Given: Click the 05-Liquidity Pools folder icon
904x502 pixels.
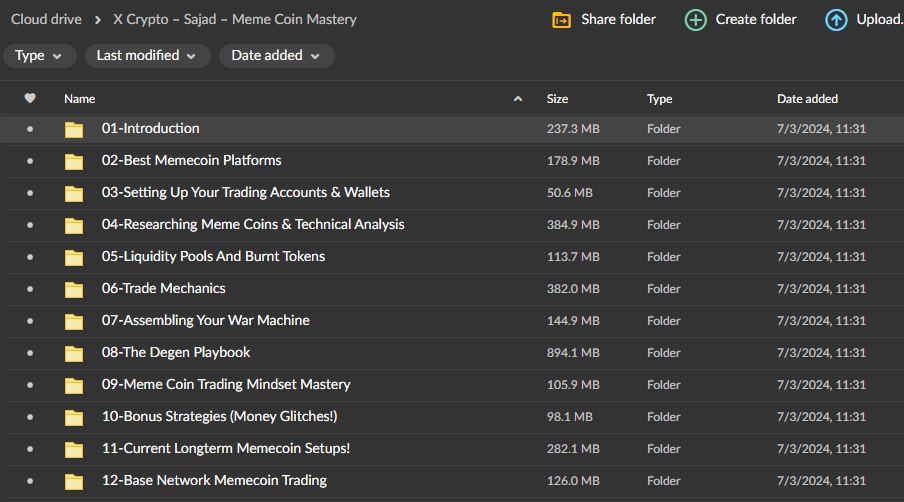Looking at the screenshot, I should pyautogui.click(x=74, y=257).
